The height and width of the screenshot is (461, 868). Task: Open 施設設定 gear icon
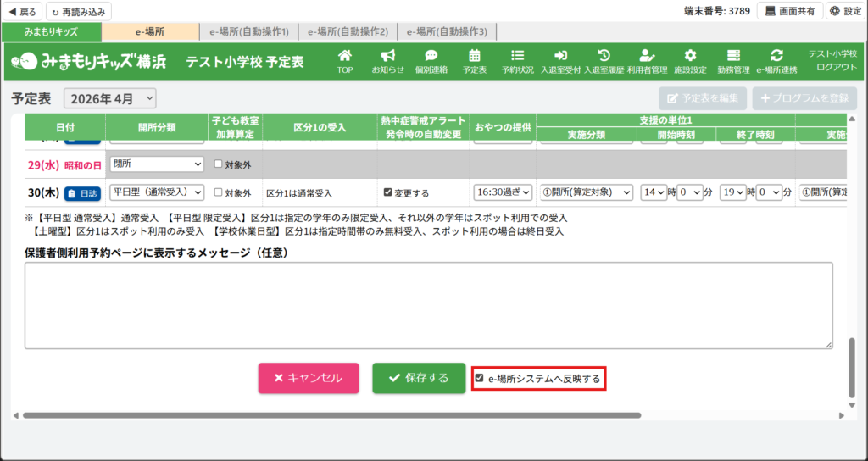coord(690,61)
